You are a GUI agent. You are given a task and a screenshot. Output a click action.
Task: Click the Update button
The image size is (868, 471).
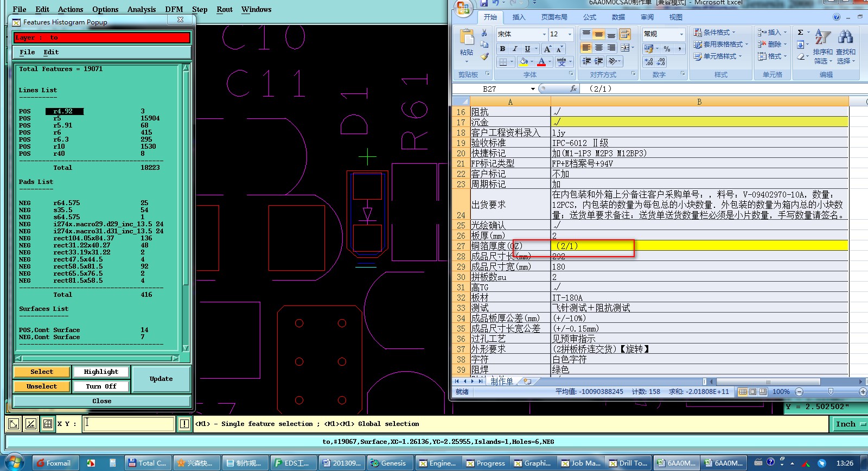pyautogui.click(x=161, y=379)
